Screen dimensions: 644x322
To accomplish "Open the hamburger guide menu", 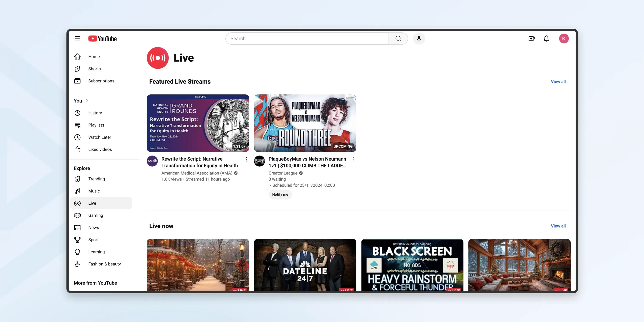I will (x=77, y=39).
